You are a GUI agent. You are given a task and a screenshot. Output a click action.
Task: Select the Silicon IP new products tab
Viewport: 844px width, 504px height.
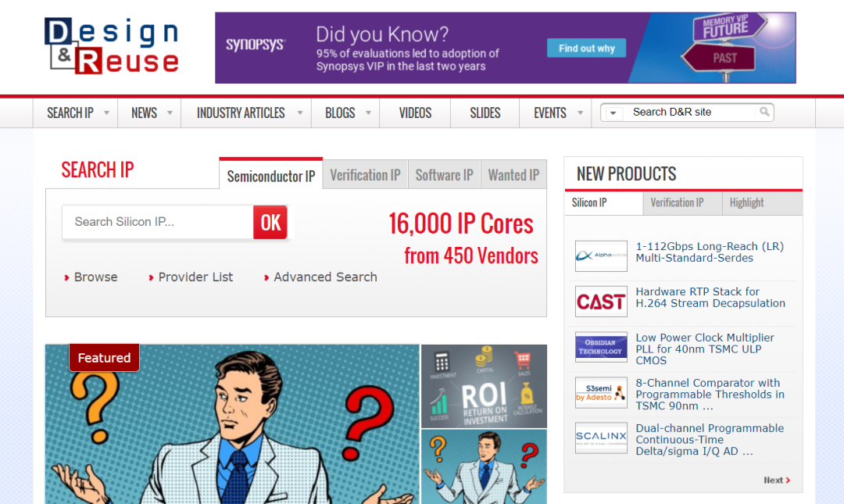coord(604,203)
